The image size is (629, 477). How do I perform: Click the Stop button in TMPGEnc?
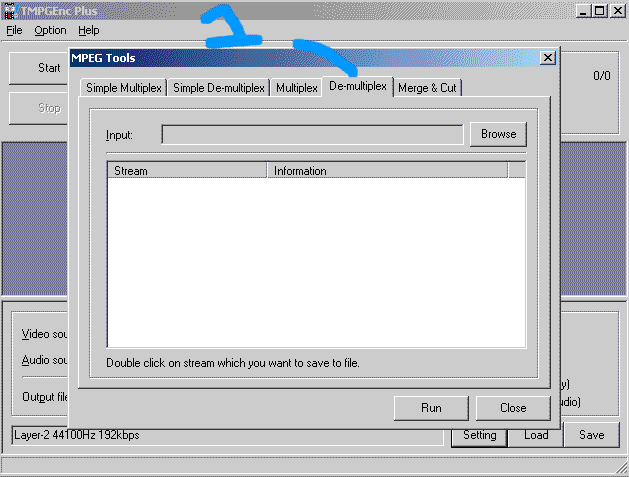[x=39, y=108]
